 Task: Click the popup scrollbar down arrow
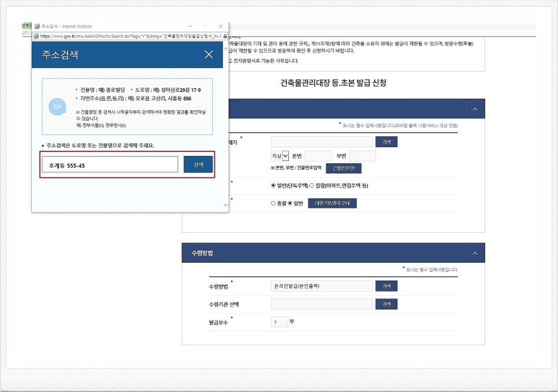point(226,205)
